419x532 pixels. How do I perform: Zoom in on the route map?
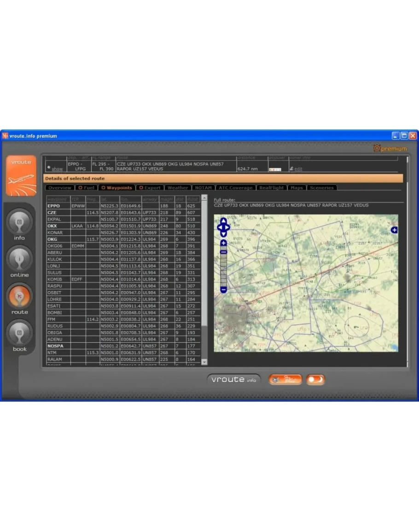pyautogui.click(x=223, y=243)
